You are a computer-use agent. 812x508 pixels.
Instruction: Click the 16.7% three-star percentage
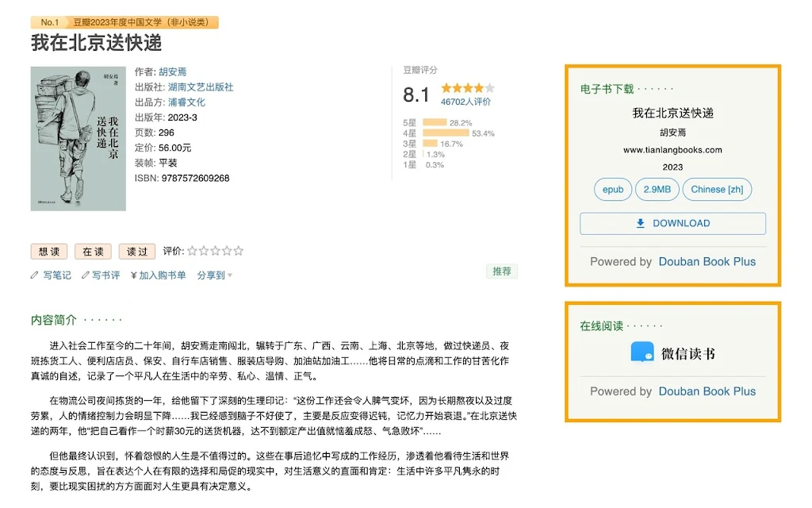coord(451,144)
